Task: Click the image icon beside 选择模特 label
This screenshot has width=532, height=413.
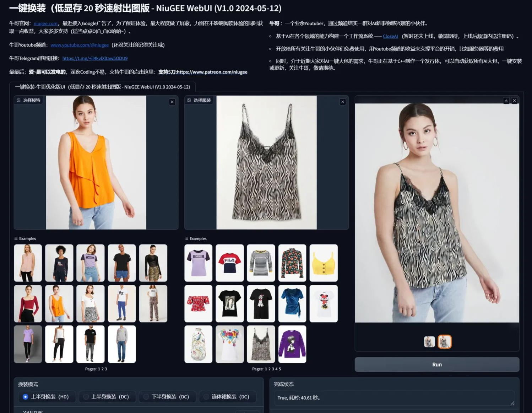Action: pos(19,100)
